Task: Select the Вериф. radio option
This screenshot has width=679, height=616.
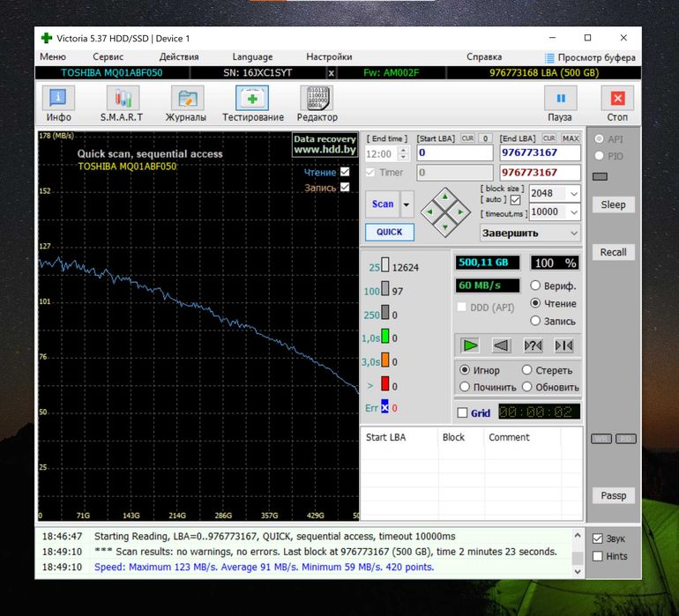Action: [535, 286]
